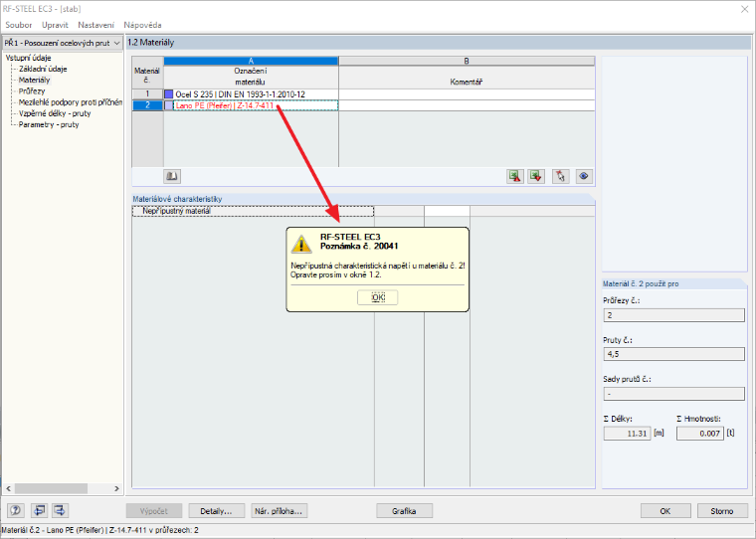Viewport: 756px width, 539px height.
Task: Select Průřezy in the tree
Action: click(32, 91)
